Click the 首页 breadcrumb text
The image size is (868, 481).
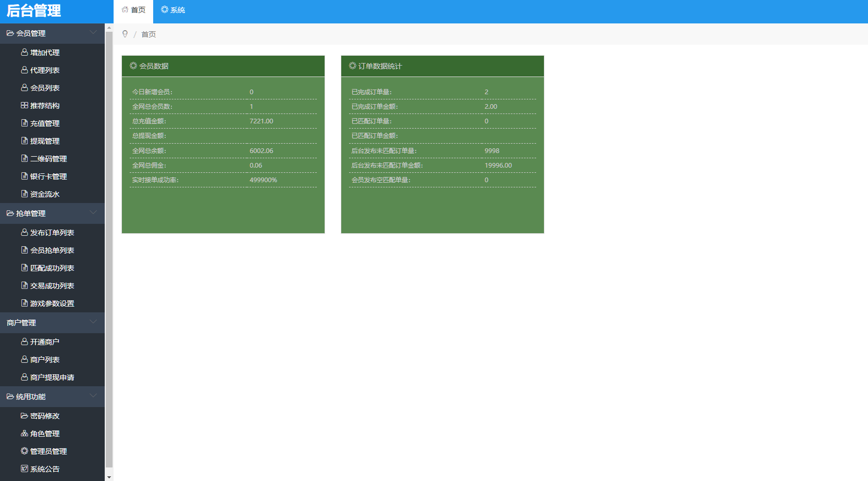point(148,34)
